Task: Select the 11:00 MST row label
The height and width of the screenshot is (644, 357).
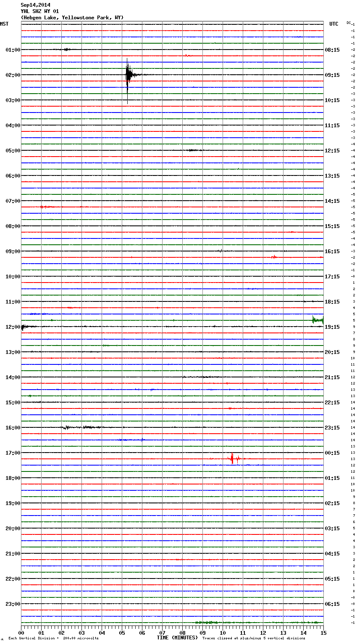Action: 13,302
